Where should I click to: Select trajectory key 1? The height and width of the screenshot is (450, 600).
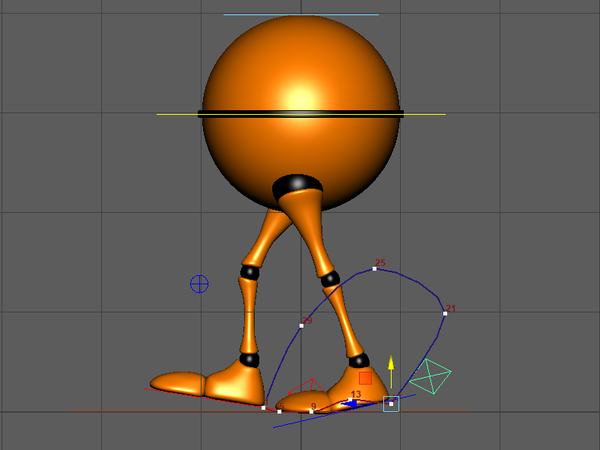point(263,408)
